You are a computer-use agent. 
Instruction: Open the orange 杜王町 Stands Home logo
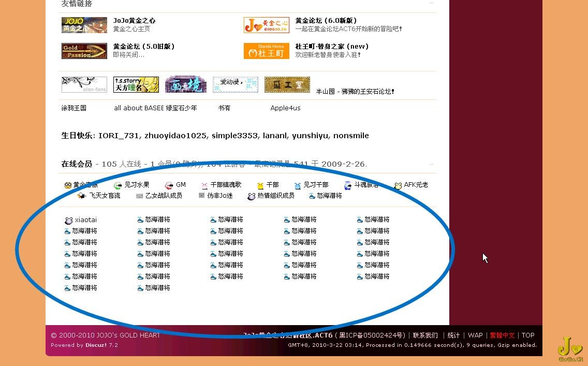click(266, 51)
